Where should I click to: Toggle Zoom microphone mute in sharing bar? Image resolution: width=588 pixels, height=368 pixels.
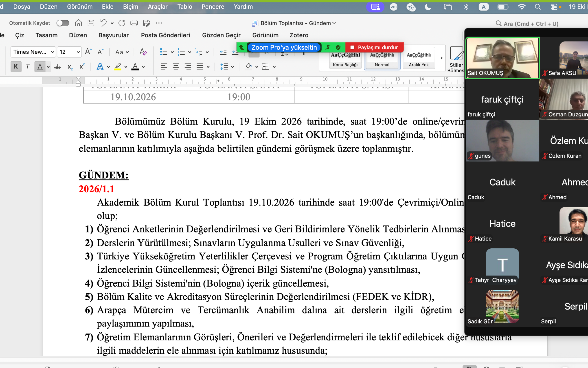coord(328,47)
